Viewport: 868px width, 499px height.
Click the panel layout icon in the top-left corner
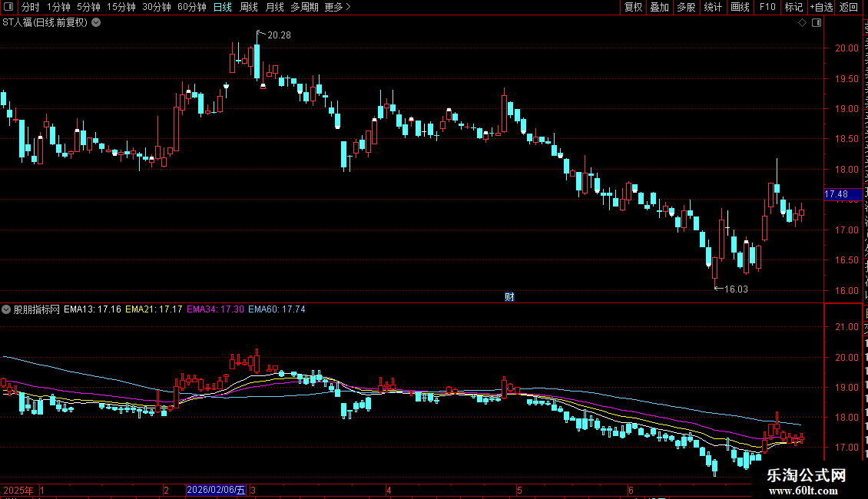pyautogui.click(x=8, y=7)
